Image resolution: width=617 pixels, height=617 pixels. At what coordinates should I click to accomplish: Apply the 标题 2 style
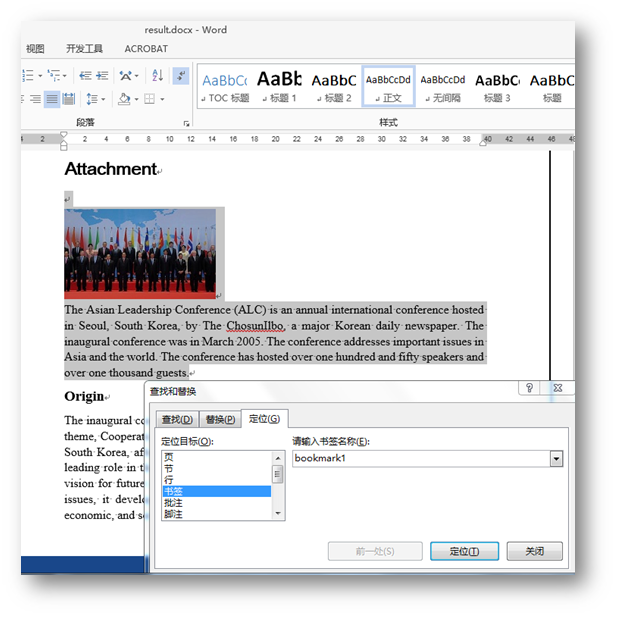pyautogui.click(x=334, y=87)
